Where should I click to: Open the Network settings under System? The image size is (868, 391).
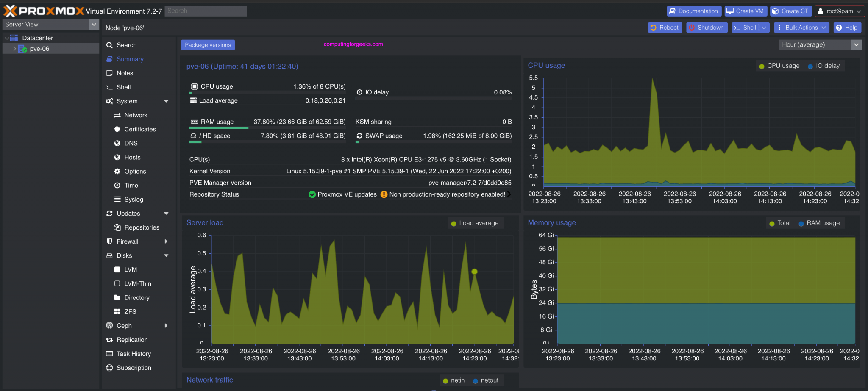click(136, 115)
